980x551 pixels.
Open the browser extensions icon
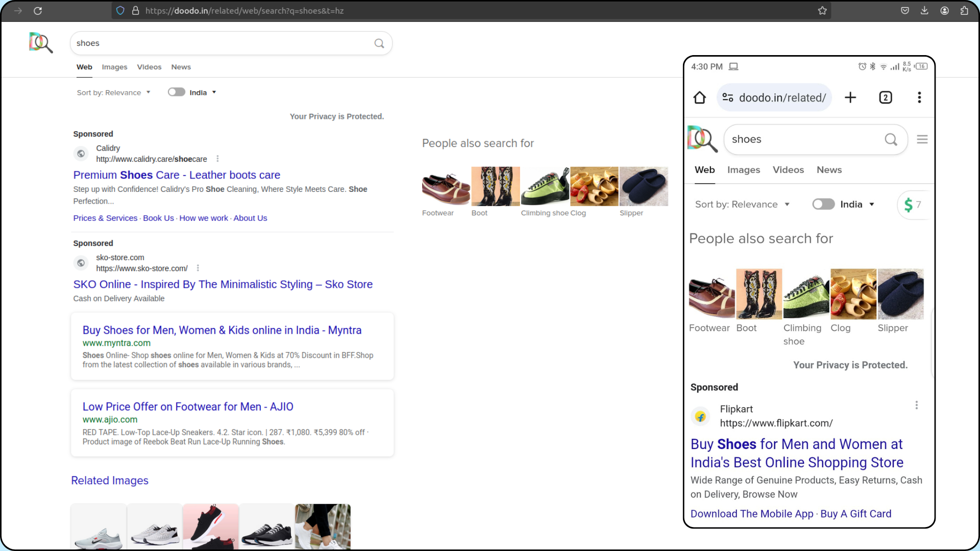point(964,11)
